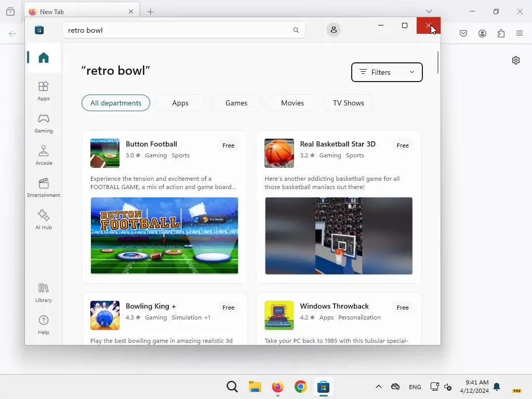
Task: Open the Gaming section in sidebar
Action: click(44, 123)
